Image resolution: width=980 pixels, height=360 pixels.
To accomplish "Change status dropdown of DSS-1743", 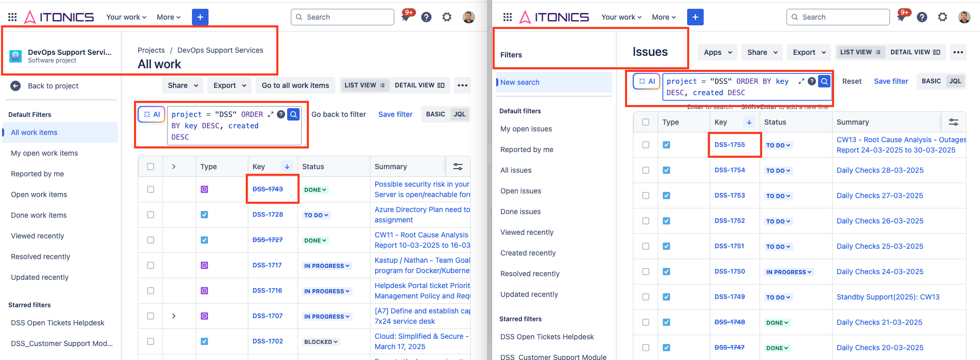I will click(x=315, y=190).
